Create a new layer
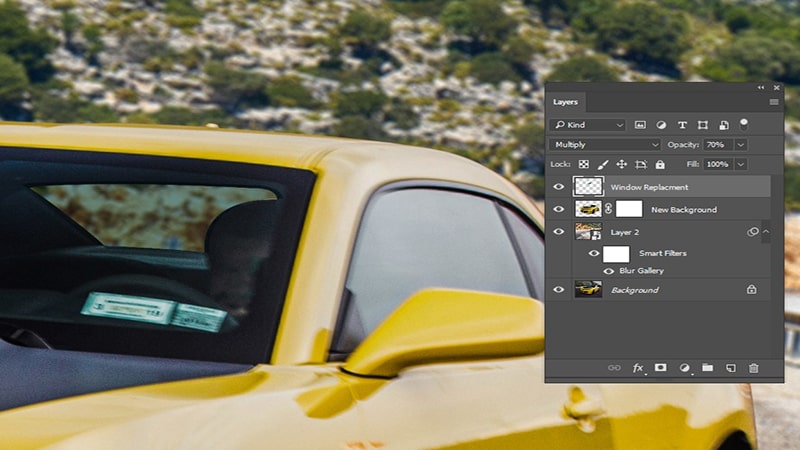800x450 pixels. click(x=731, y=368)
